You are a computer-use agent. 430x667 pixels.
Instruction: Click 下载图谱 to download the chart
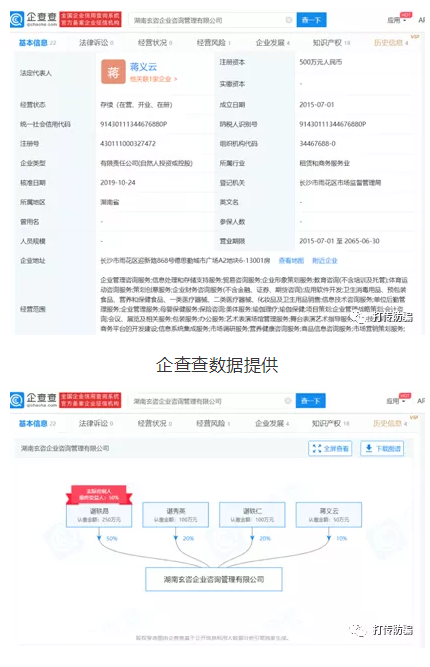click(x=382, y=448)
